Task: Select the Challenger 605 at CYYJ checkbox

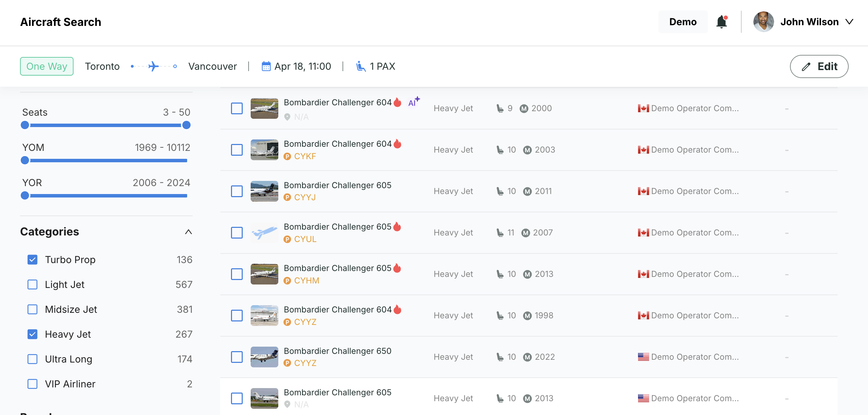Action: pyautogui.click(x=237, y=191)
